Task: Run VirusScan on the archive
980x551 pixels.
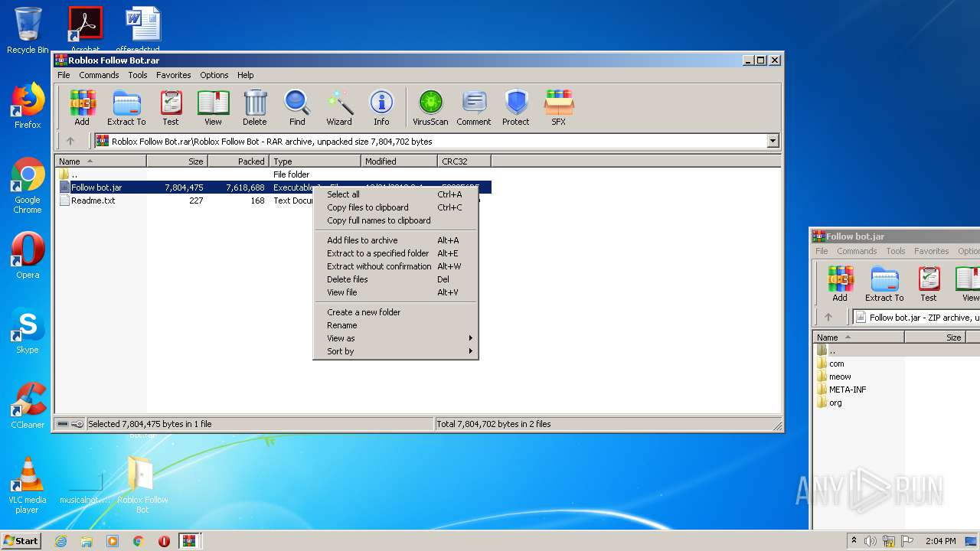Action: 430,108
